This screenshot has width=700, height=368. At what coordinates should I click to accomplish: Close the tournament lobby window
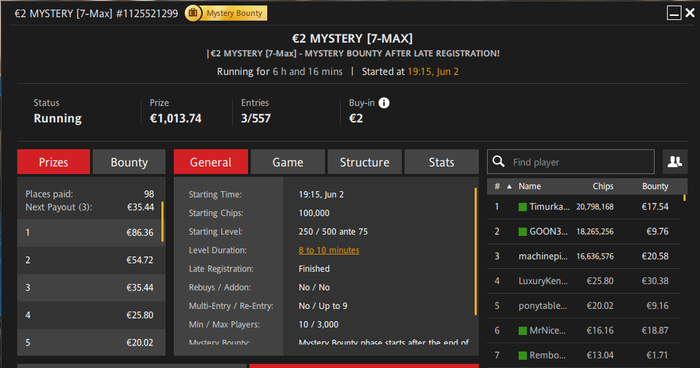tap(690, 13)
